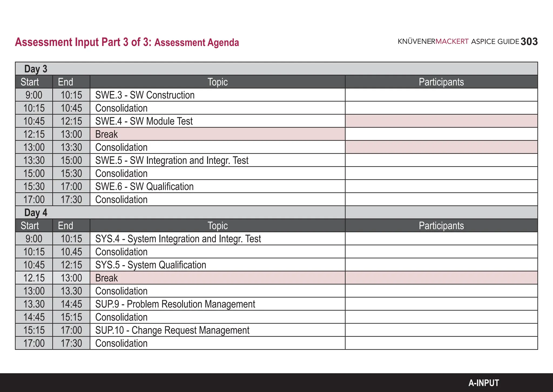Screen dimensions: 553x392
Task: Click the '15:15' start time cell
Action: [34, 330]
